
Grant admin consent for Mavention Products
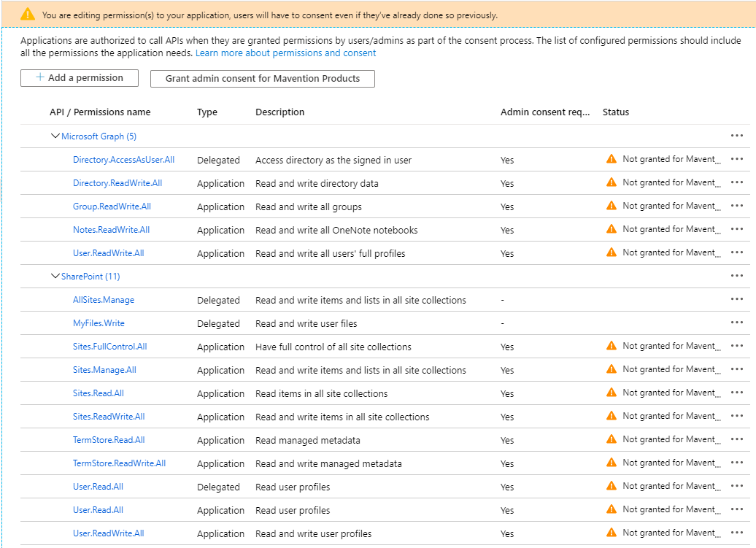(x=262, y=79)
